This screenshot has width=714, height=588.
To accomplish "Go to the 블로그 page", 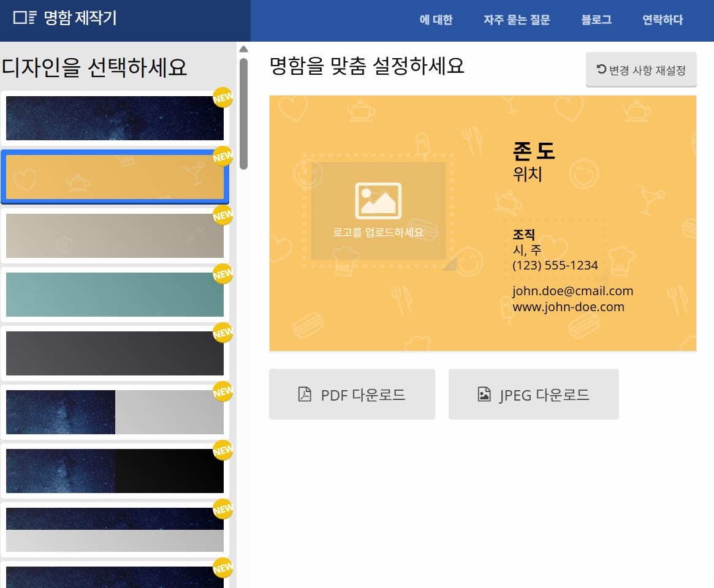I will pos(596,20).
